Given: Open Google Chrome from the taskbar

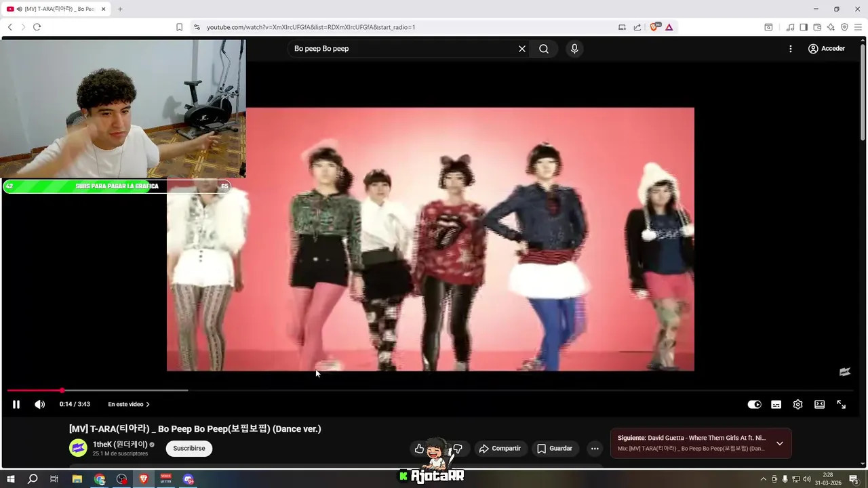Looking at the screenshot, I should click(x=100, y=479).
